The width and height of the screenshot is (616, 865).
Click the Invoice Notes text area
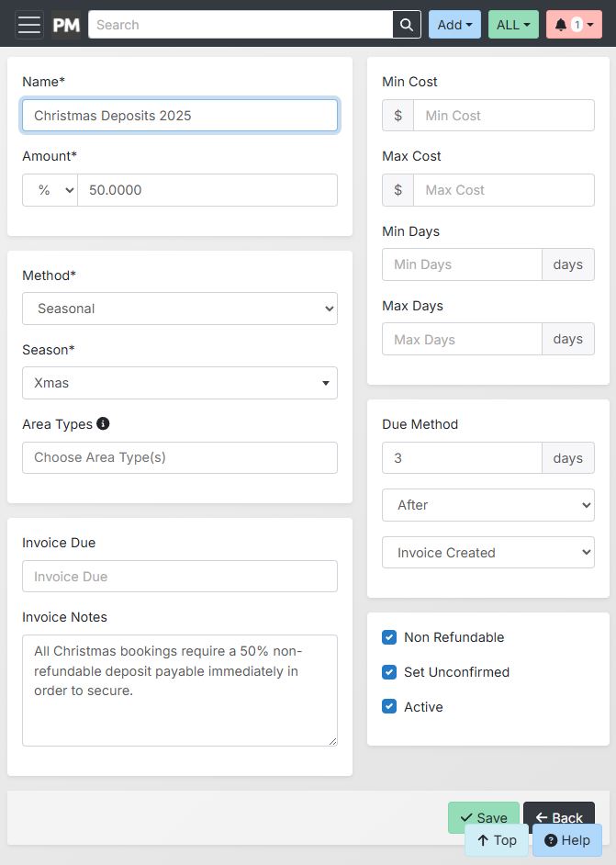180,690
